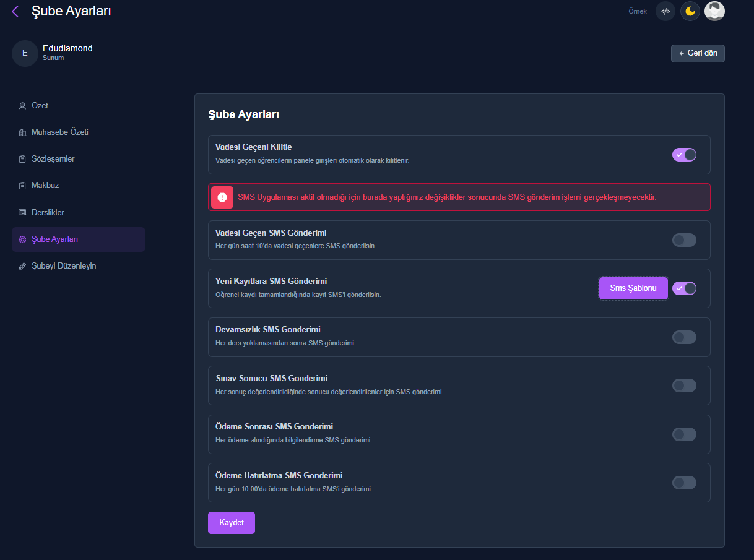The height and width of the screenshot is (560, 754).
Task: Click the Sözleşmeler clipboard icon
Action: point(22,159)
